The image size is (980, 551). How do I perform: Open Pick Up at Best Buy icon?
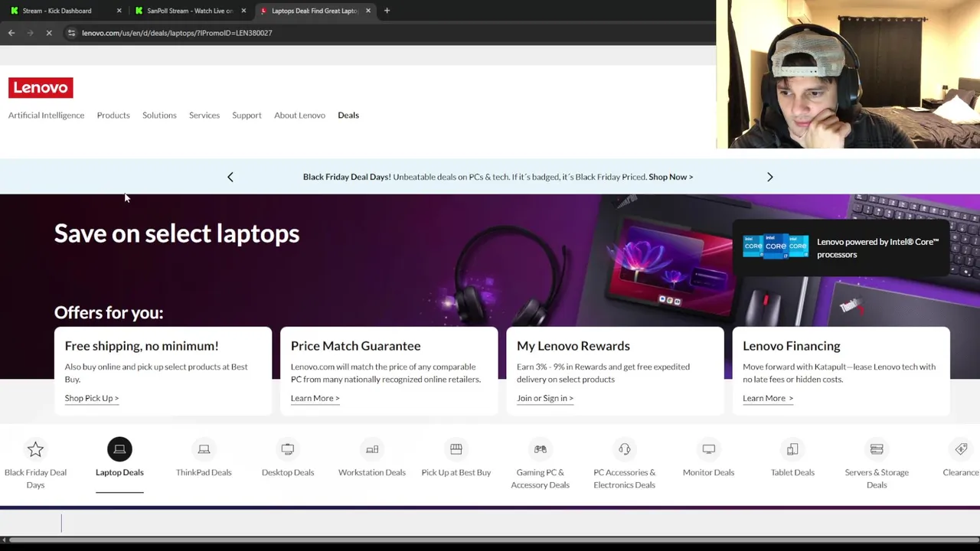tap(456, 449)
